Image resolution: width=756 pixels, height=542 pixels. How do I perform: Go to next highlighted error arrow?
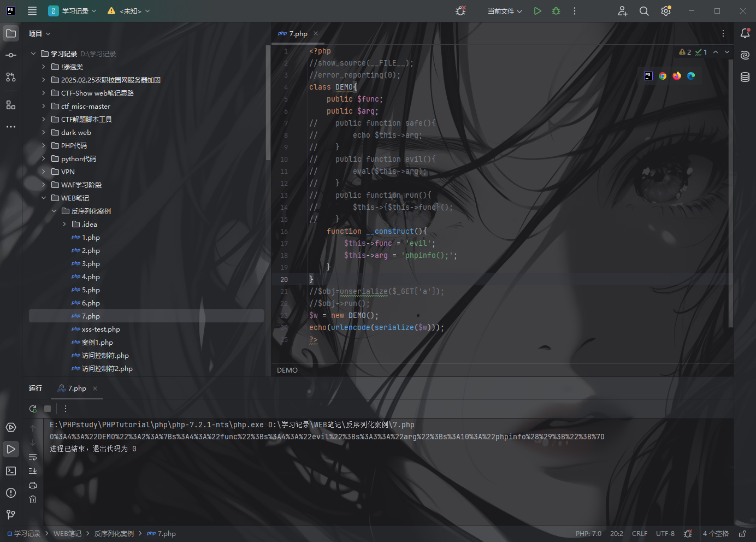pyautogui.click(x=727, y=52)
